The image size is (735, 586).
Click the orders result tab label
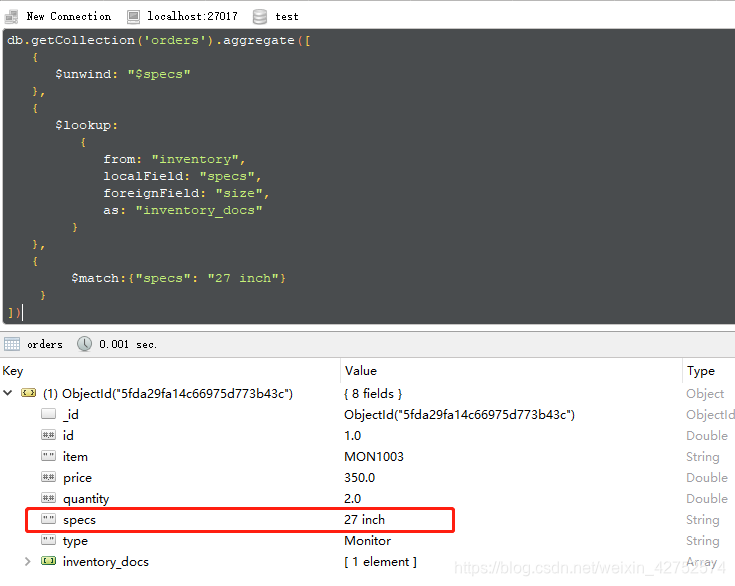[x=45, y=345]
